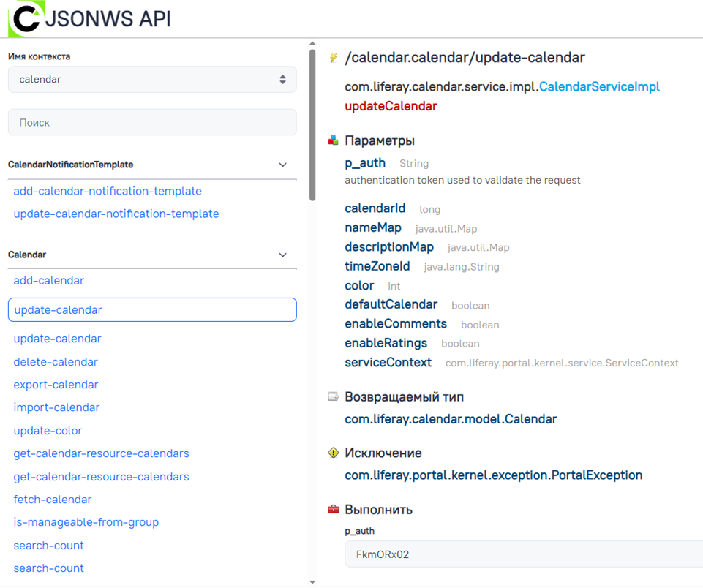The image size is (703, 588).
Task: Open the CalendarServiceImpl class link
Action: (599, 86)
